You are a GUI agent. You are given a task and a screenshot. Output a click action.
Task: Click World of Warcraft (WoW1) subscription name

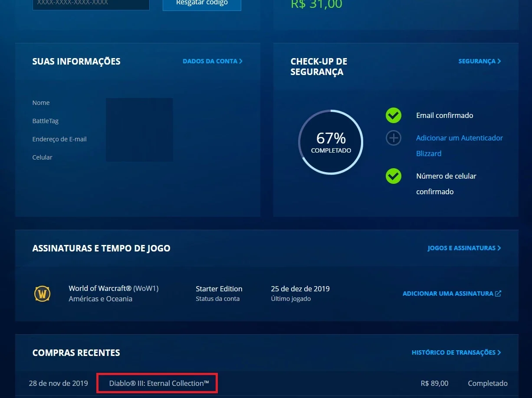(114, 288)
